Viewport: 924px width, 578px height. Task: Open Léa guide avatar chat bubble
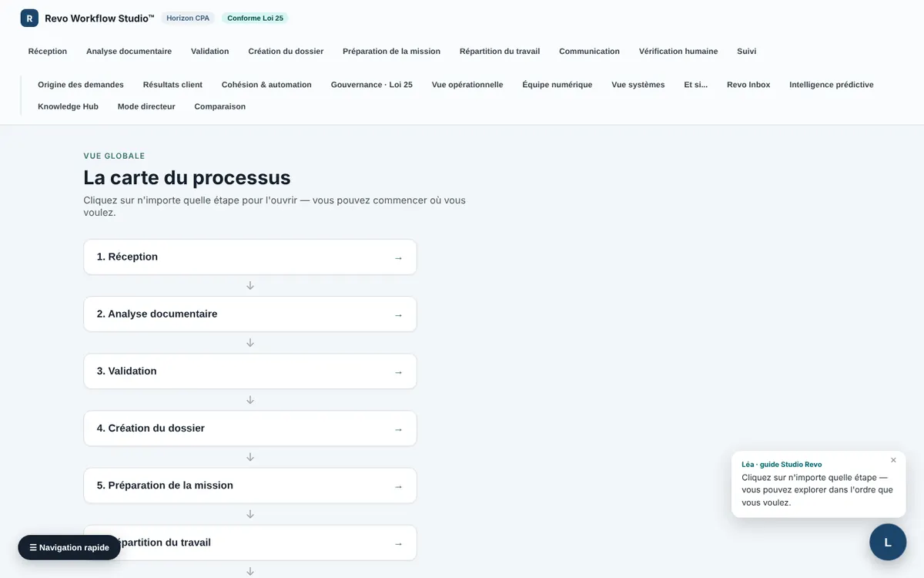888,542
